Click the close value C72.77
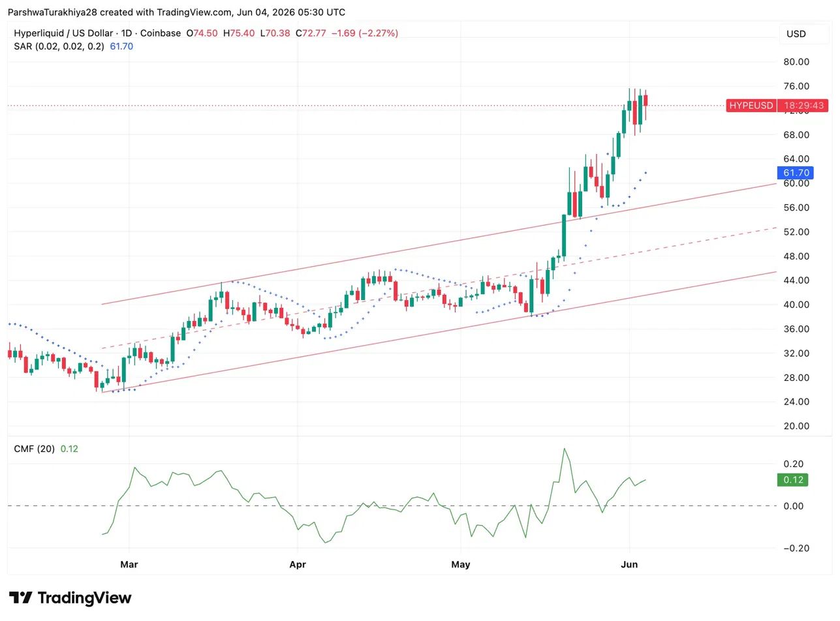Image resolution: width=840 pixels, height=621 pixels. pos(311,33)
